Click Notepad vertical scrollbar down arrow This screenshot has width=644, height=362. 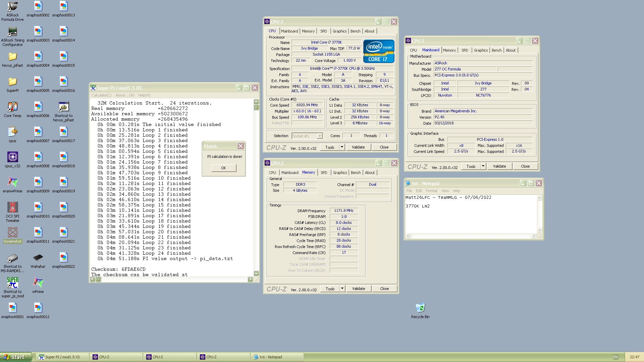pyautogui.click(x=540, y=230)
